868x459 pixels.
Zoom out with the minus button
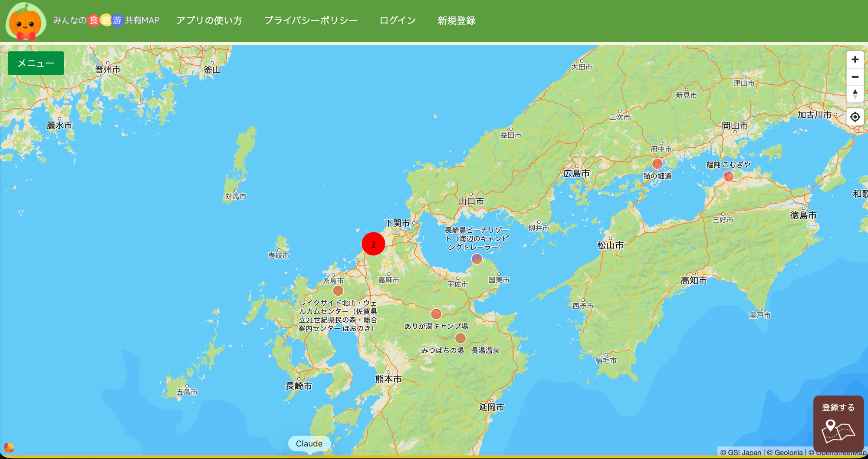(x=855, y=77)
